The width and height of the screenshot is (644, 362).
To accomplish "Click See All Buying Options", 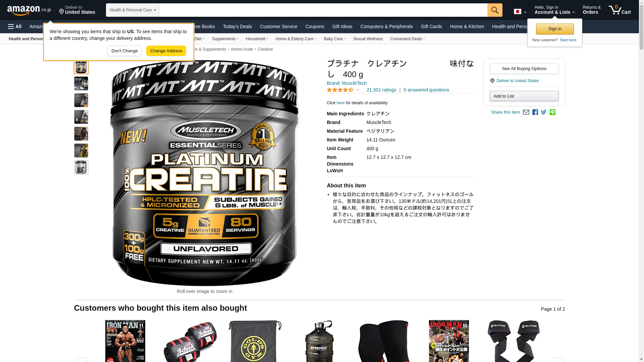I will click(x=524, y=69).
